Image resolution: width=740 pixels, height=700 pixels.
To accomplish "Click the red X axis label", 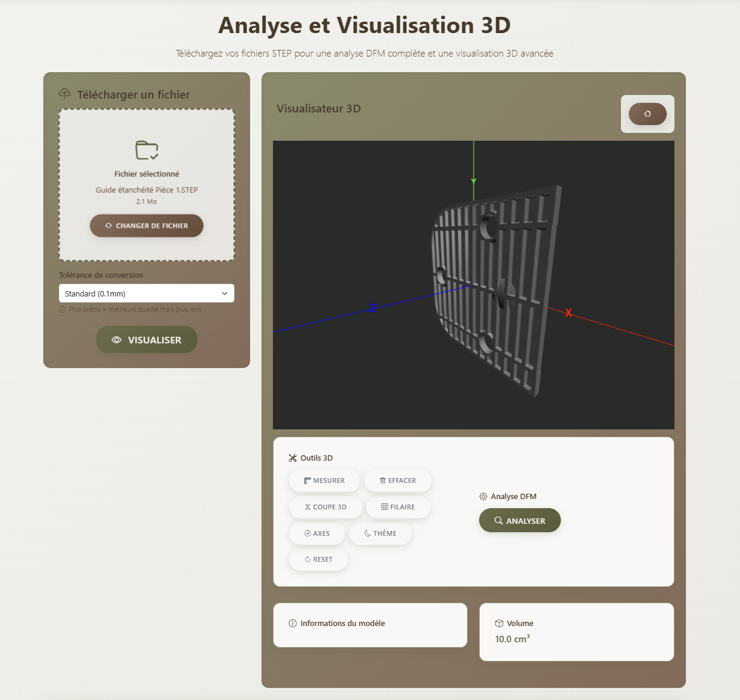I will tap(568, 313).
